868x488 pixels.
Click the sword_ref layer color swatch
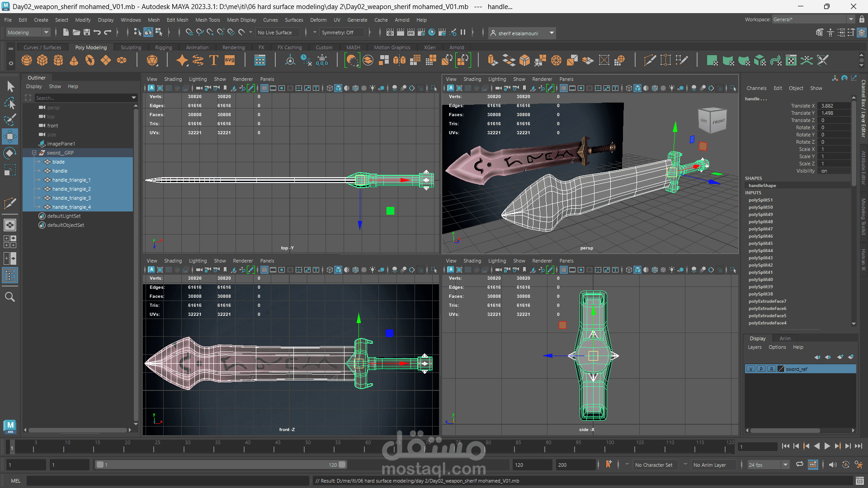click(x=781, y=369)
